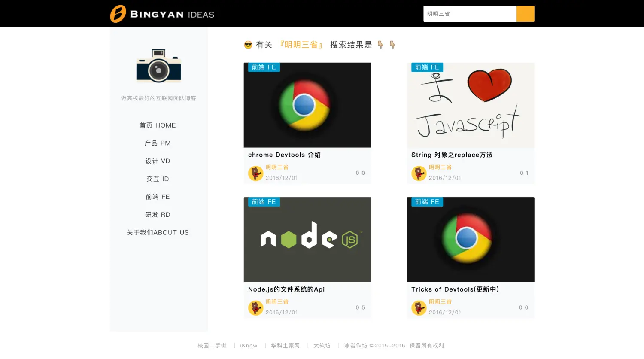Click the title chrome Devtools 介绍

[284, 155]
